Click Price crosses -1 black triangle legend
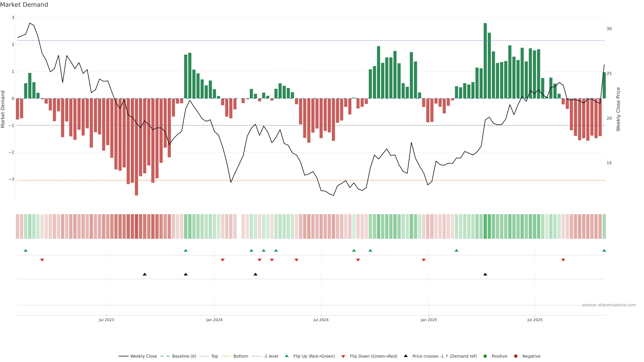644x362 pixels. (x=406, y=356)
